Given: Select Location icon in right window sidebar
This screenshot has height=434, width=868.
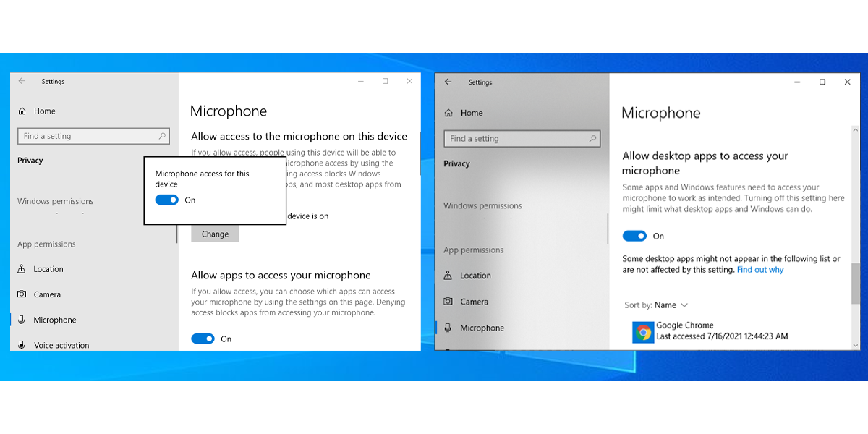Looking at the screenshot, I should [x=448, y=276].
